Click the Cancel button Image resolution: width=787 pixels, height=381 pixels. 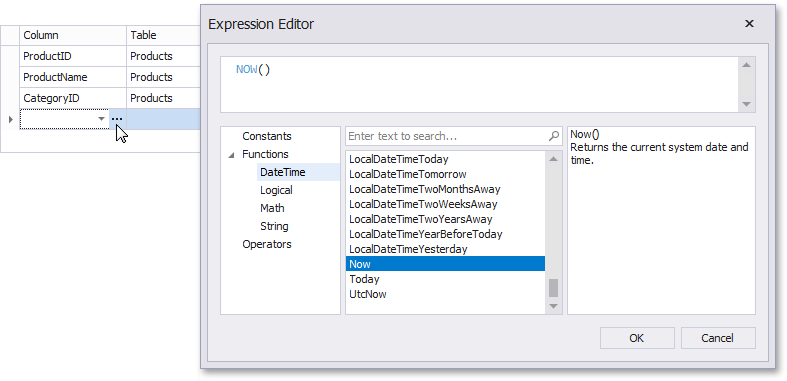pyautogui.click(x=718, y=338)
